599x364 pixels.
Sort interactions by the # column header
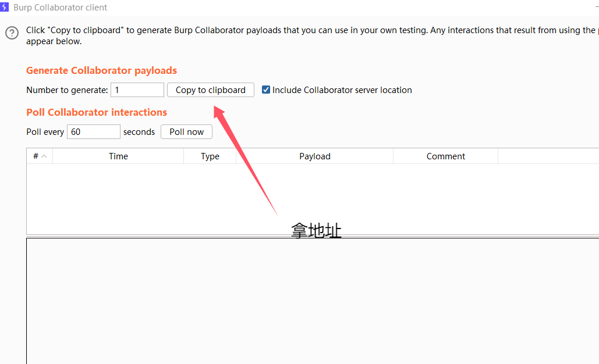coord(36,156)
